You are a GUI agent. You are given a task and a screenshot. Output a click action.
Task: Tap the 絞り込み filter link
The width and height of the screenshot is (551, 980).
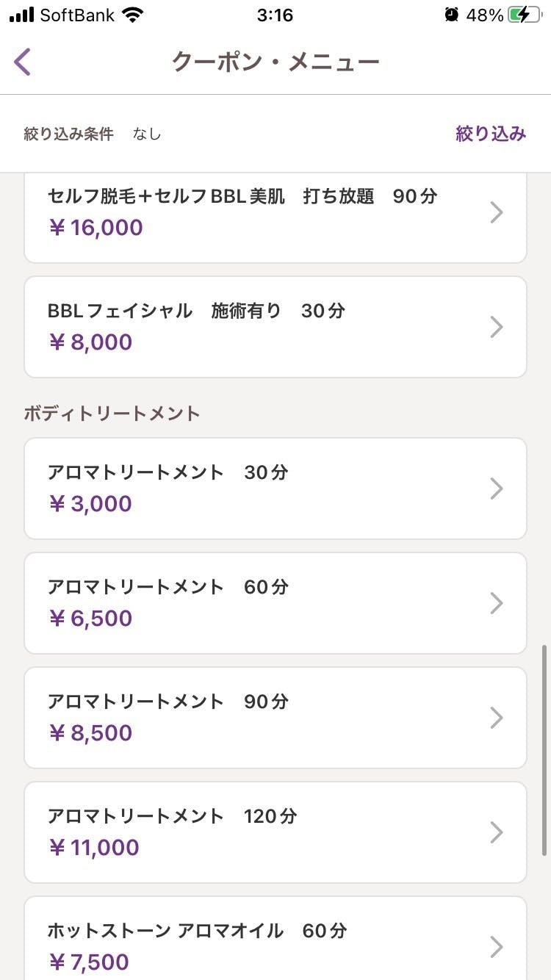tap(491, 134)
